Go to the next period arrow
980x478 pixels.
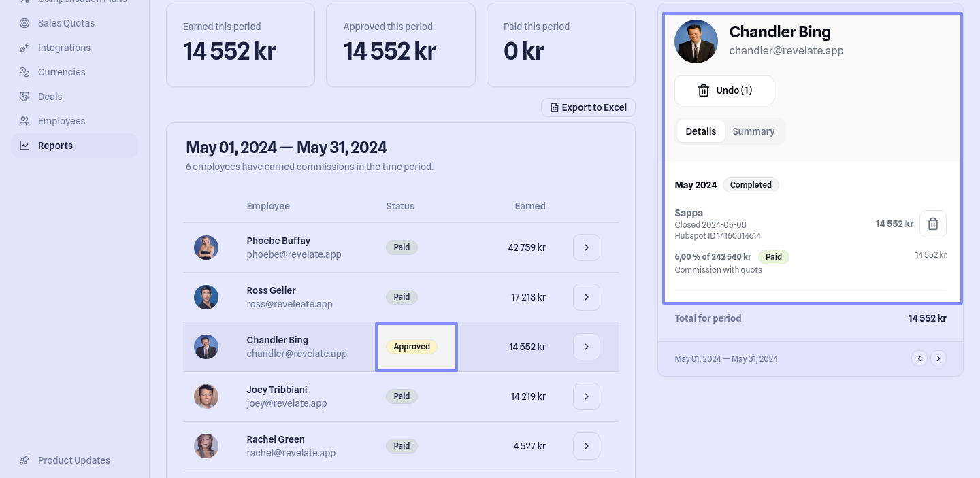point(938,358)
